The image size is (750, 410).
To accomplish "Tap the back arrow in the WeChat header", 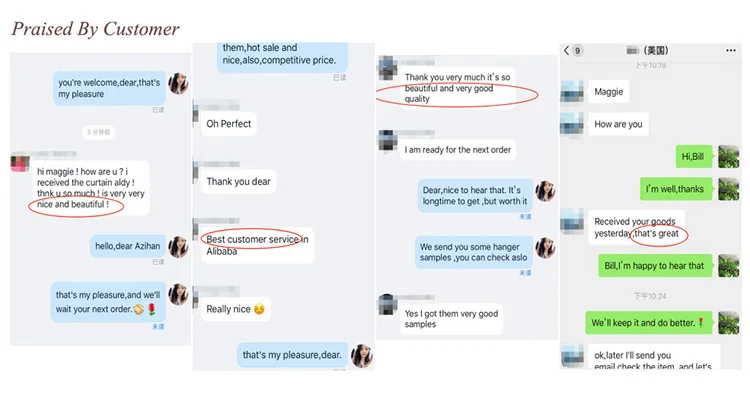I will pyautogui.click(x=566, y=51).
